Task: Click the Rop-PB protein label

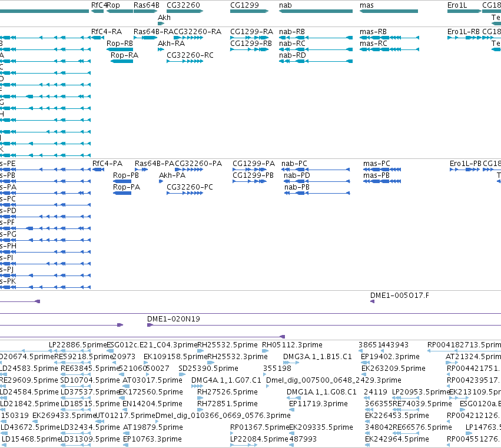Action: pos(125,175)
